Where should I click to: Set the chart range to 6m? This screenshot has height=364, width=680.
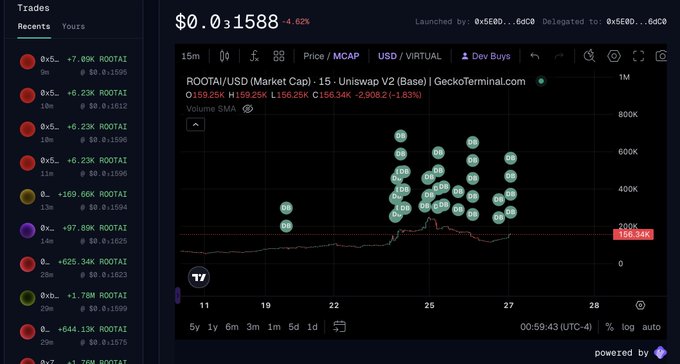pyautogui.click(x=232, y=327)
